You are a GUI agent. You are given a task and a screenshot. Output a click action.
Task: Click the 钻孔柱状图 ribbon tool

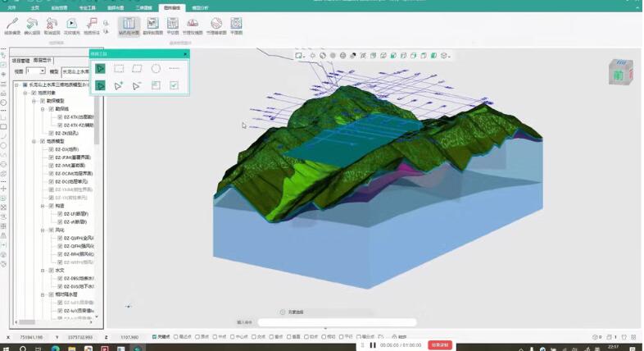click(x=129, y=25)
